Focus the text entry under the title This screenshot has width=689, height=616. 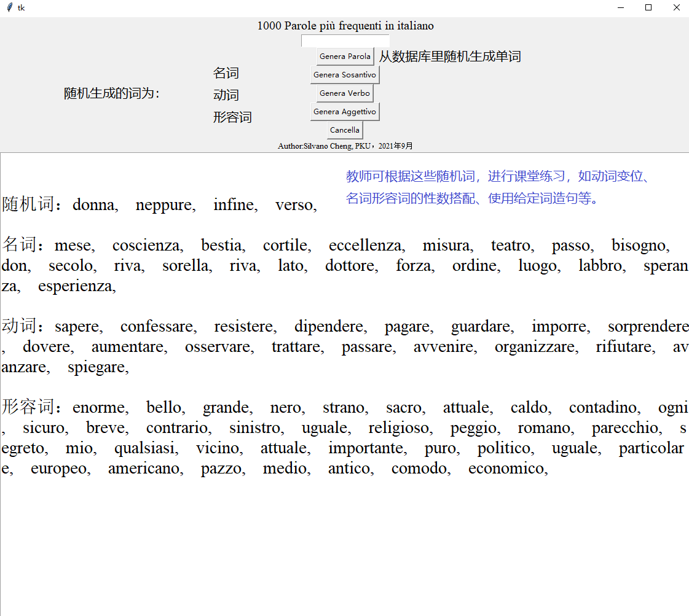[345, 41]
